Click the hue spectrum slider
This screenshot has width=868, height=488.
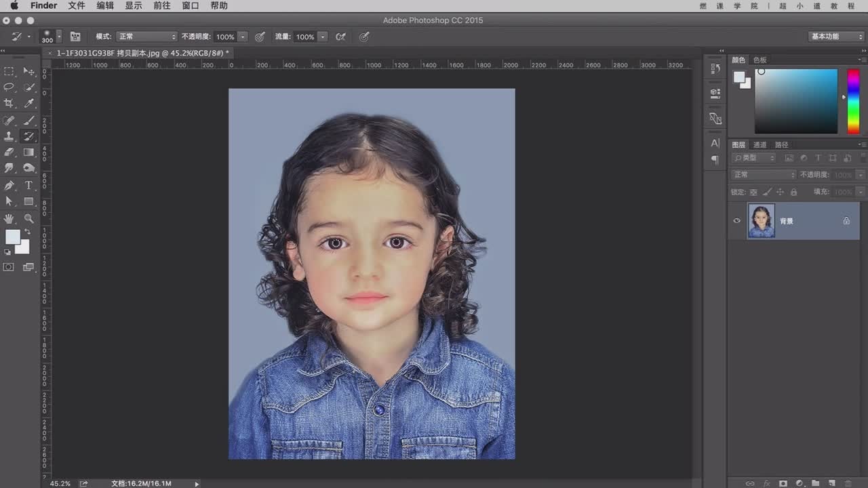coord(854,101)
